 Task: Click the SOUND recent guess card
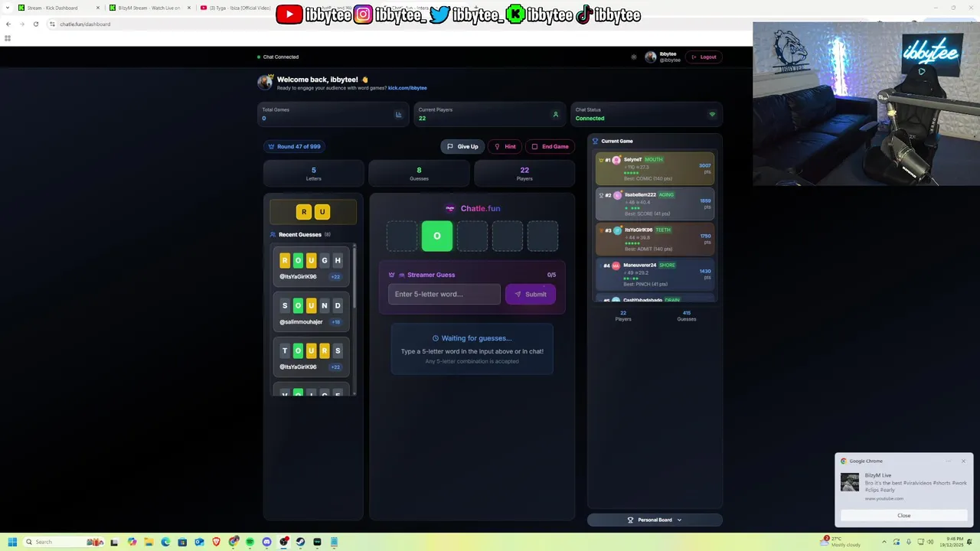point(311,312)
